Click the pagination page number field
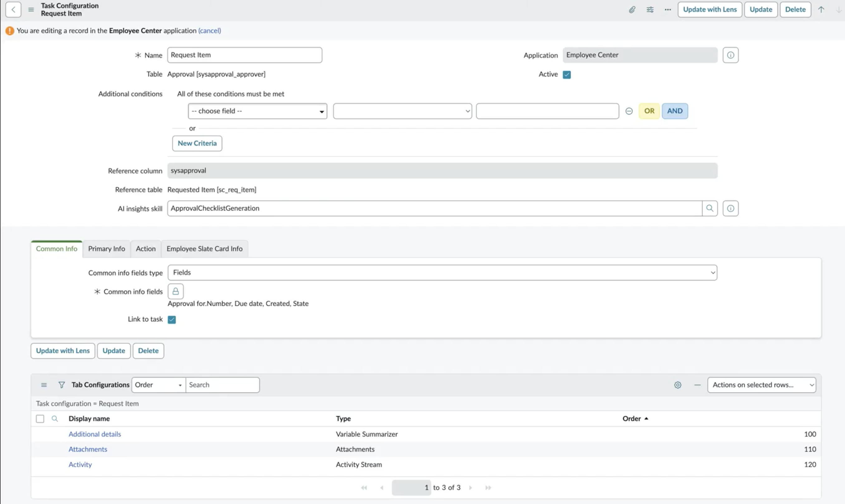 [x=411, y=487]
